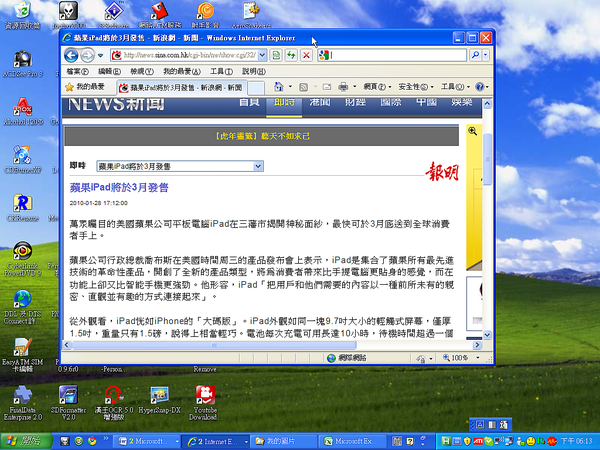600x450 pixels.
Task: Open 安全性(S) command bar menu
Action: pos(416,87)
